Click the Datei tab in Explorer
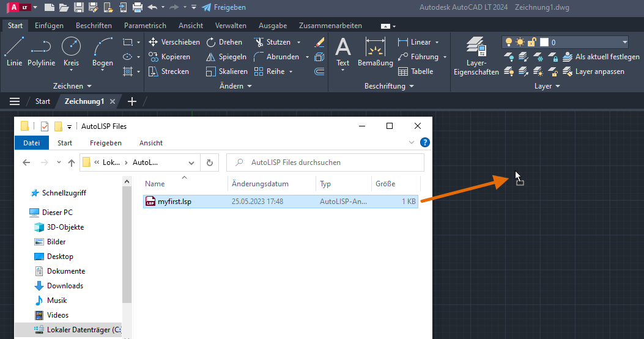This screenshot has height=339, width=644. [x=32, y=143]
